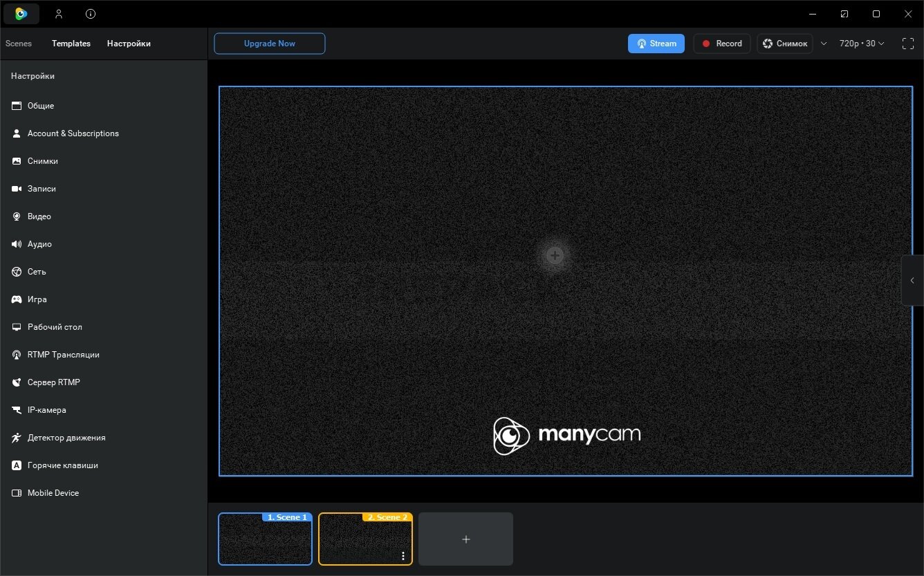Open Снимки settings section

tap(104, 161)
